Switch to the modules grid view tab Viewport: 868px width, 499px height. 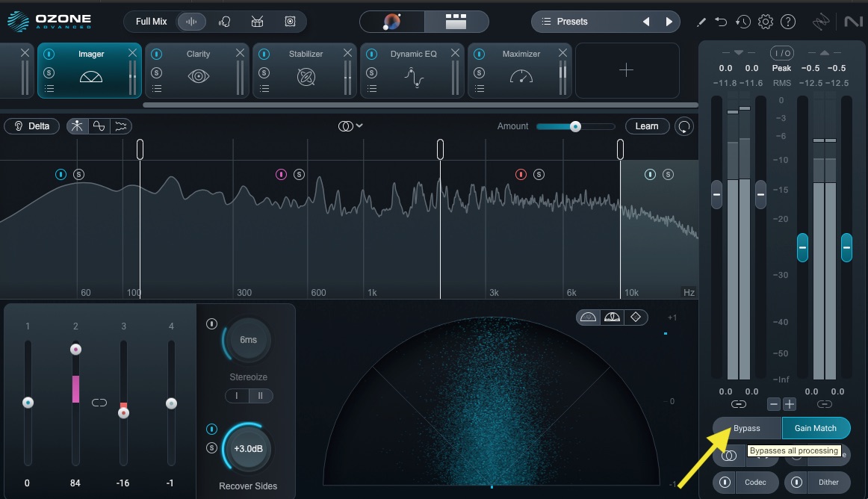(x=456, y=22)
